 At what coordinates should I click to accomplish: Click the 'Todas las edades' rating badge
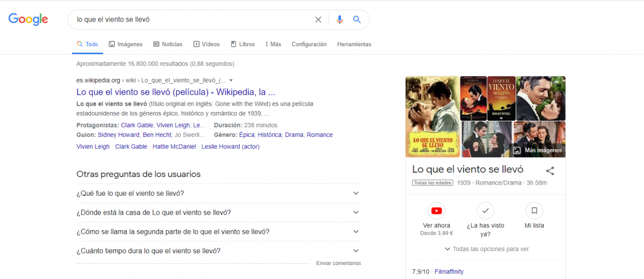pos(433,183)
